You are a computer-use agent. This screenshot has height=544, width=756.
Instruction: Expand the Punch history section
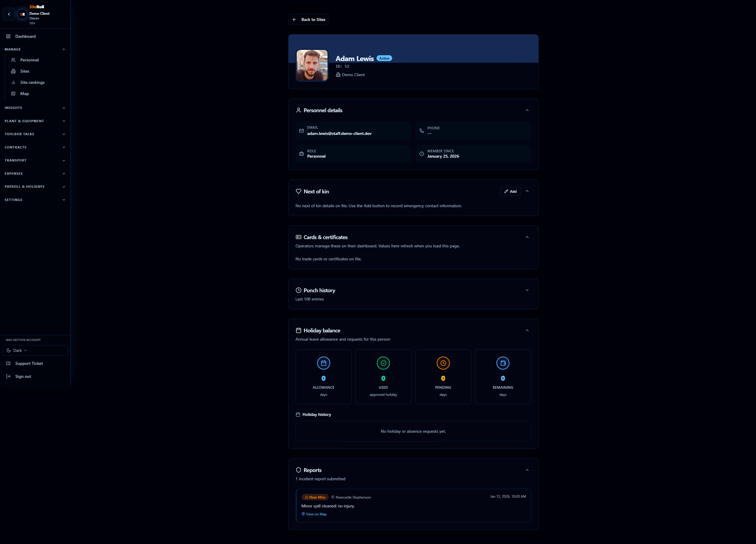click(527, 290)
